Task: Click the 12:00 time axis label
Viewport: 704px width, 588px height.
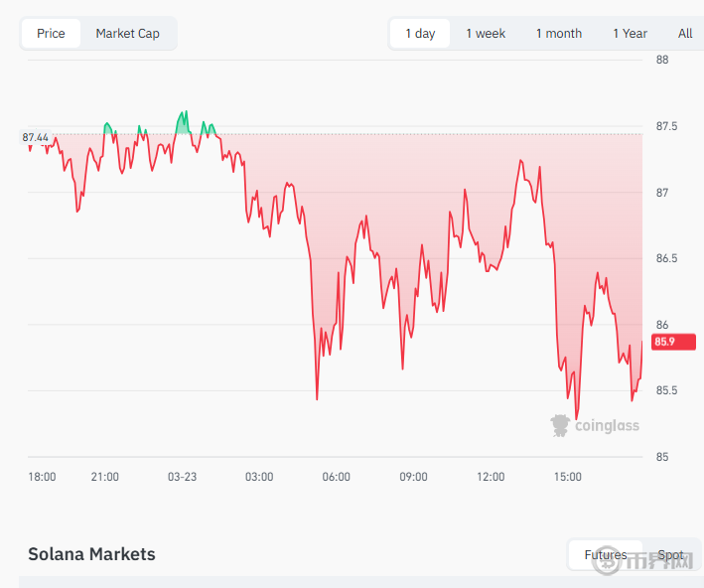Action: (x=491, y=477)
